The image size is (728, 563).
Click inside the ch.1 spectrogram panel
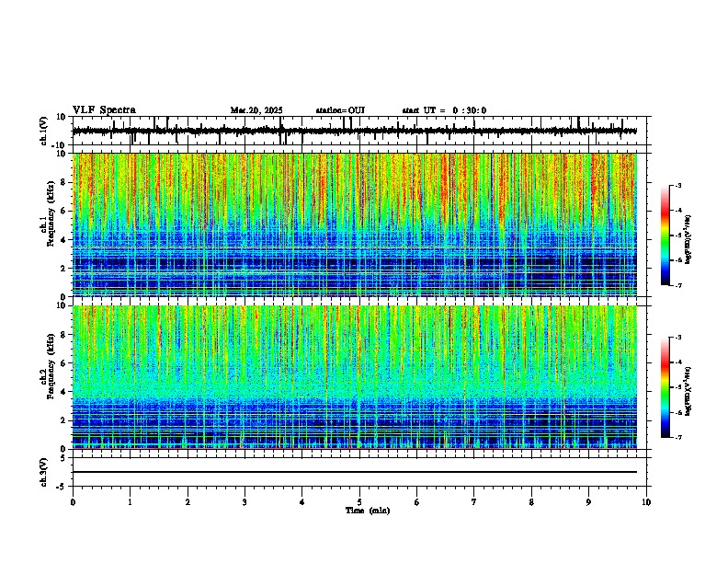click(x=354, y=224)
